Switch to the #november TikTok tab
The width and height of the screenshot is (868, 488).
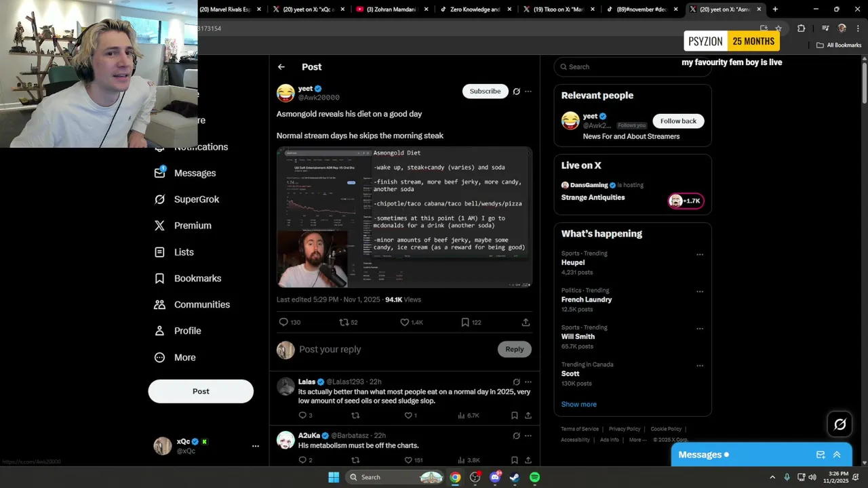(642, 9)
